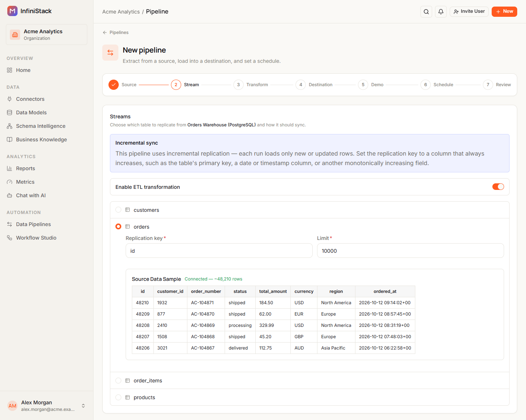Click the order_number column header

(206, 291)
